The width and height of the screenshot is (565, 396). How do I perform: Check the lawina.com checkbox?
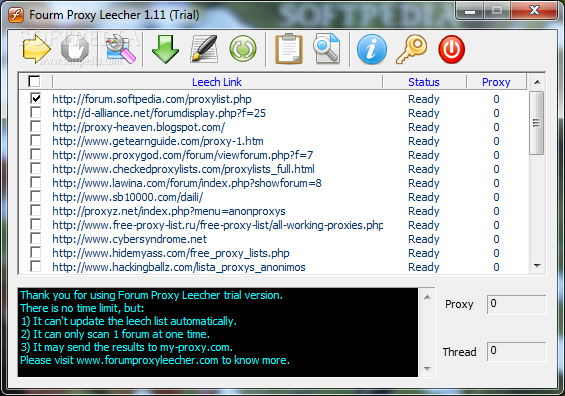point(36,183)
